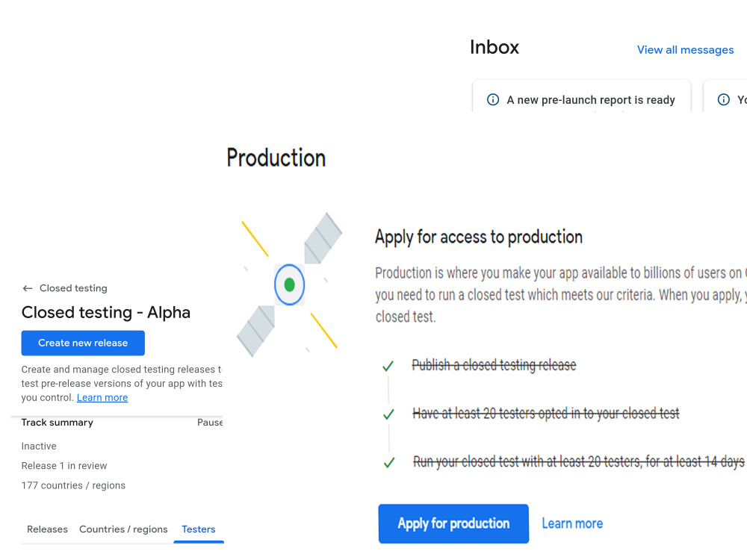Open Learn more link under closed testing description
This screenshot has width=747, height=560.
click(102, 398)
